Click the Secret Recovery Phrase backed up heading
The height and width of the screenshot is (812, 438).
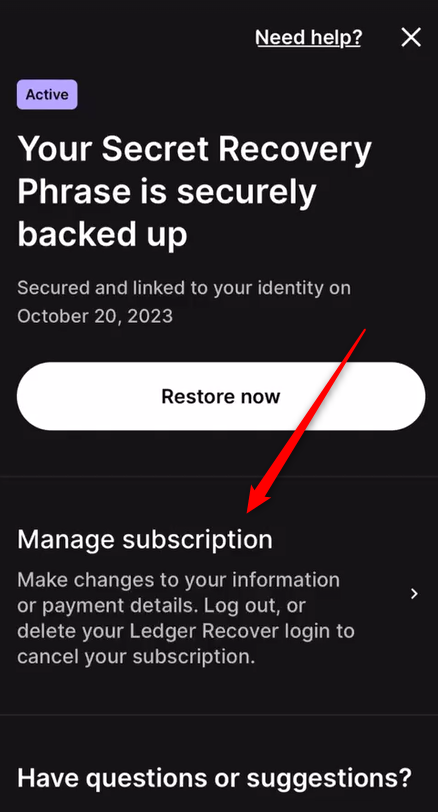195,192
